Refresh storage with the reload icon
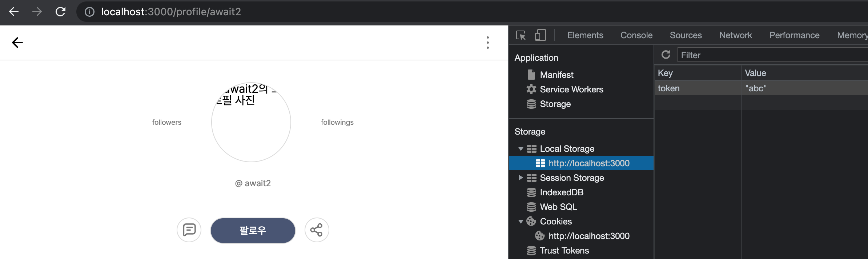This screenshot has width=868, height=259. 666,55
